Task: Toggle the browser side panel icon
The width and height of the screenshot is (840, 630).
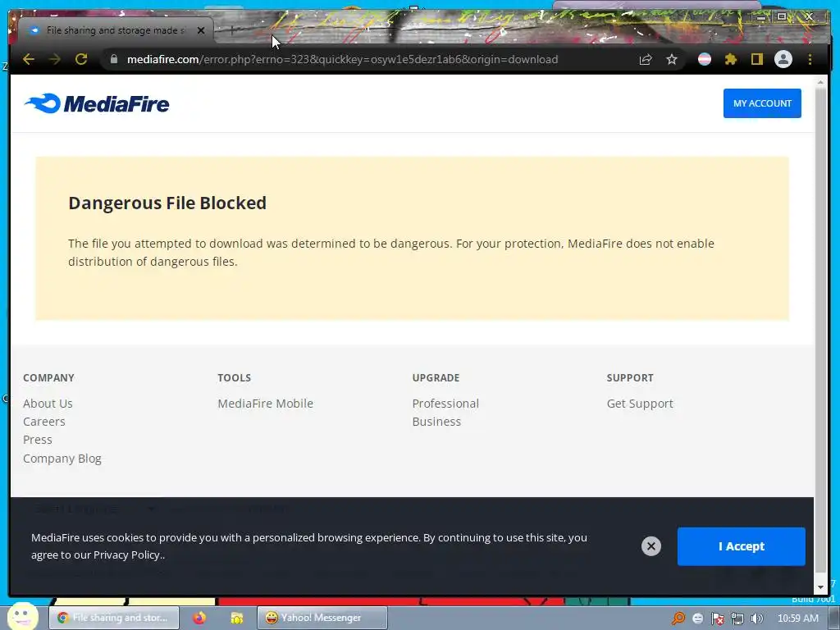Action: [x=756, y=59]
